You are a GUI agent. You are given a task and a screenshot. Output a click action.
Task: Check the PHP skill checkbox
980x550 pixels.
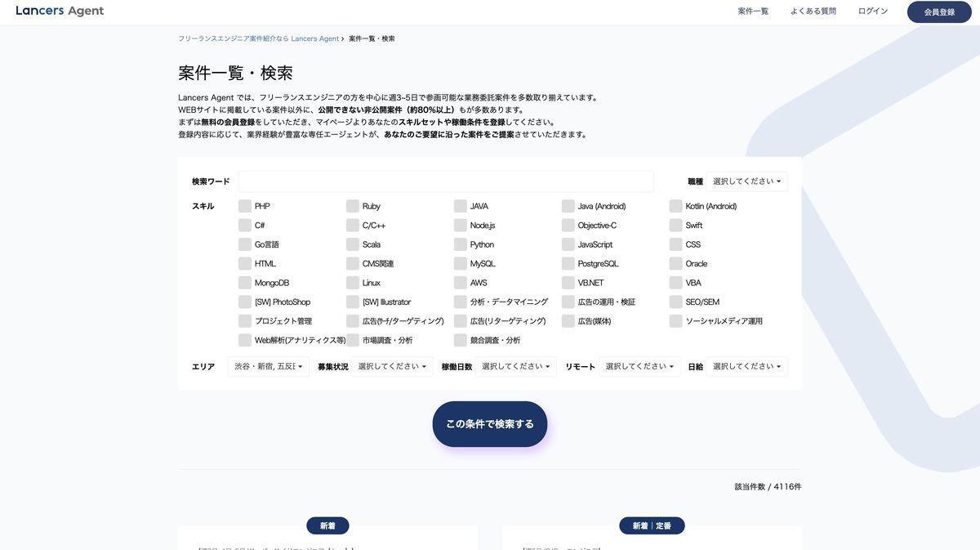point(245,206)
